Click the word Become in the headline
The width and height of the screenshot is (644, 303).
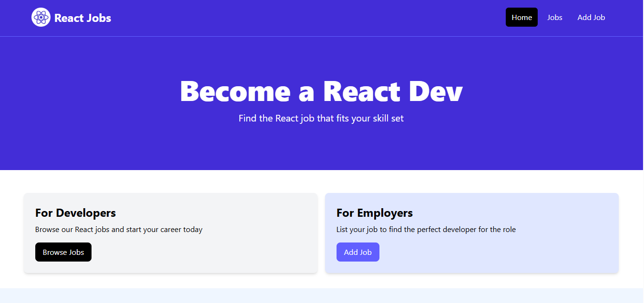[235, 91]
